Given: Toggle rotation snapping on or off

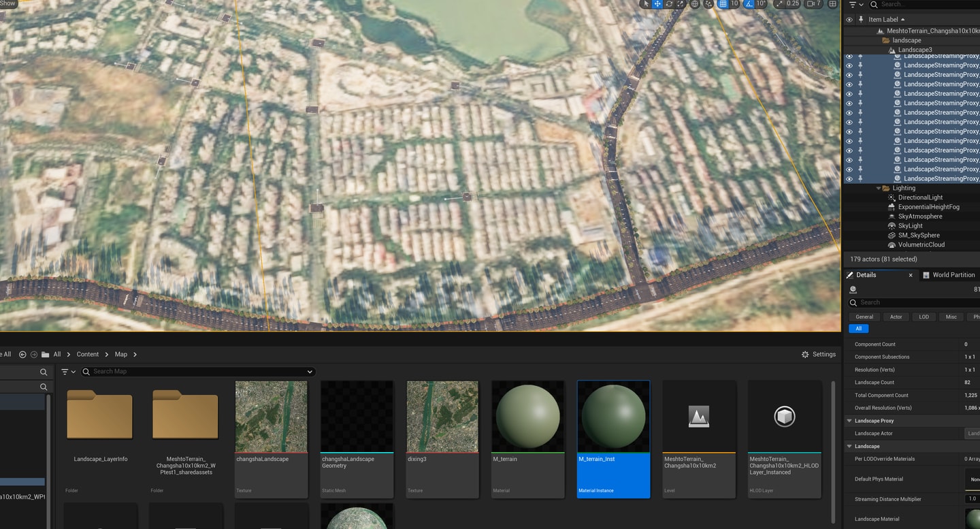Looking at the screenshot, I should point(749,3).
